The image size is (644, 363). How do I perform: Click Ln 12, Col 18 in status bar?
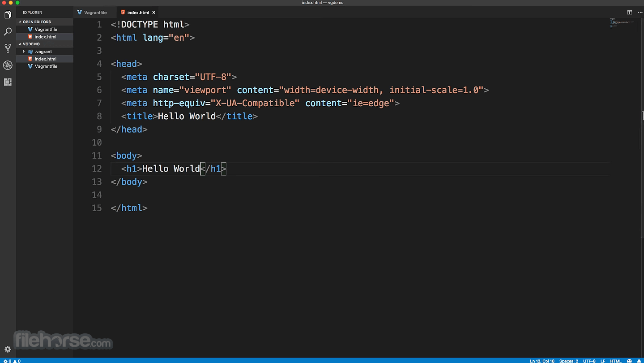(x=542, y=361)
